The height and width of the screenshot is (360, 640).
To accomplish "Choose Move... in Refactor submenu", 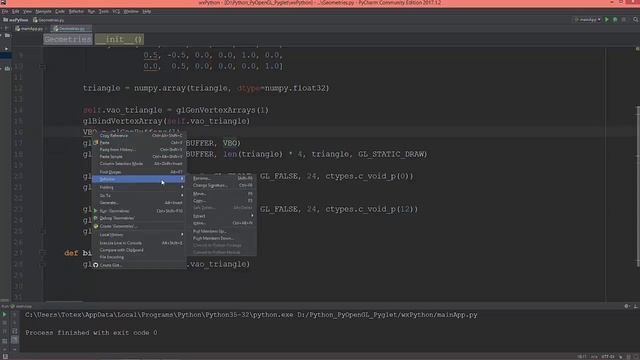I will pos(222,193).
